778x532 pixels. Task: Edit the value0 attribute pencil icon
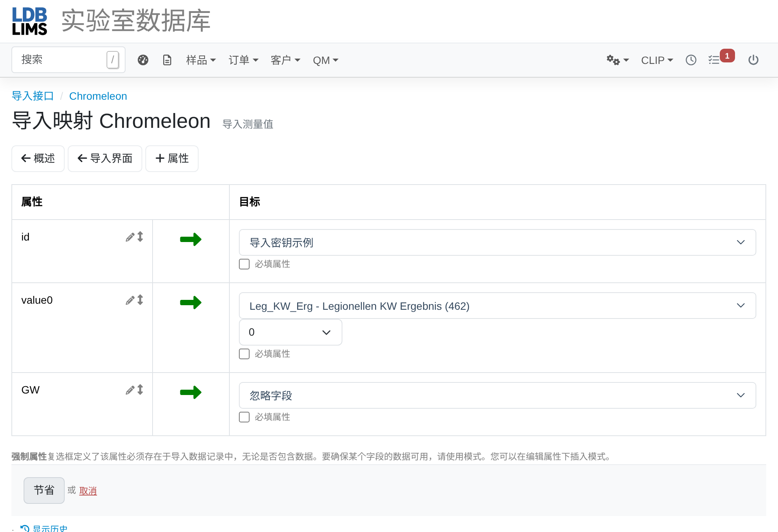130,301
